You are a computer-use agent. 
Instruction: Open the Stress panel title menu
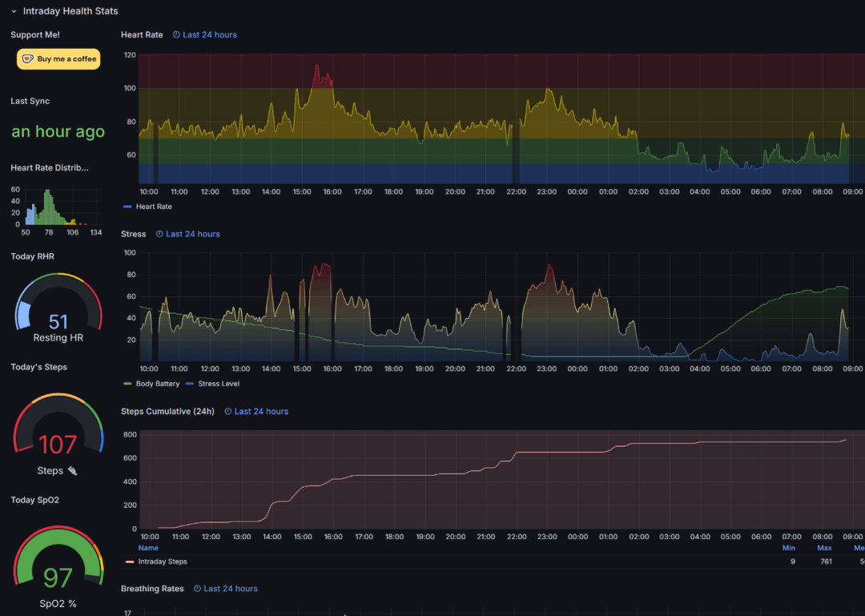pos(133,233)
